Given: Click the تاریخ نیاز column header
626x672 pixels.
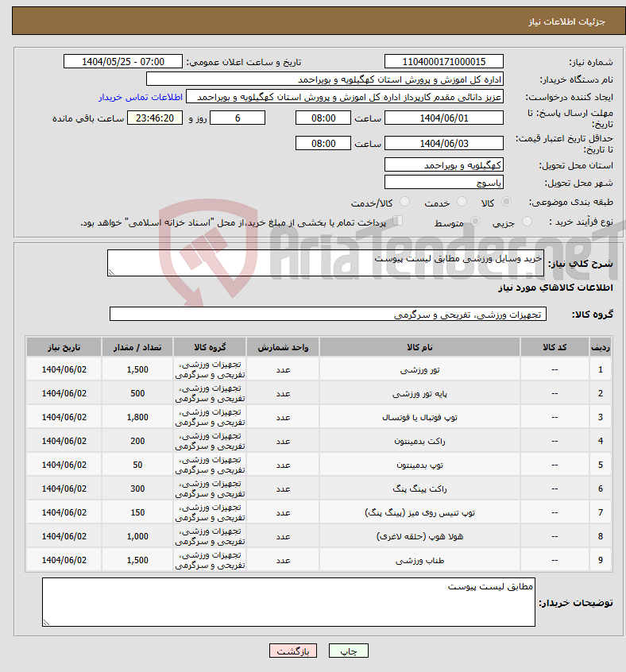Looking at the screenshot, I should click(x=64, y=347).
